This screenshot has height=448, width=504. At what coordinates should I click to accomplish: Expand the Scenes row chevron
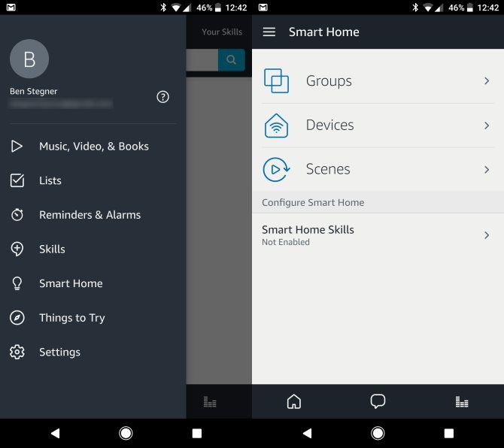point(487,169)
